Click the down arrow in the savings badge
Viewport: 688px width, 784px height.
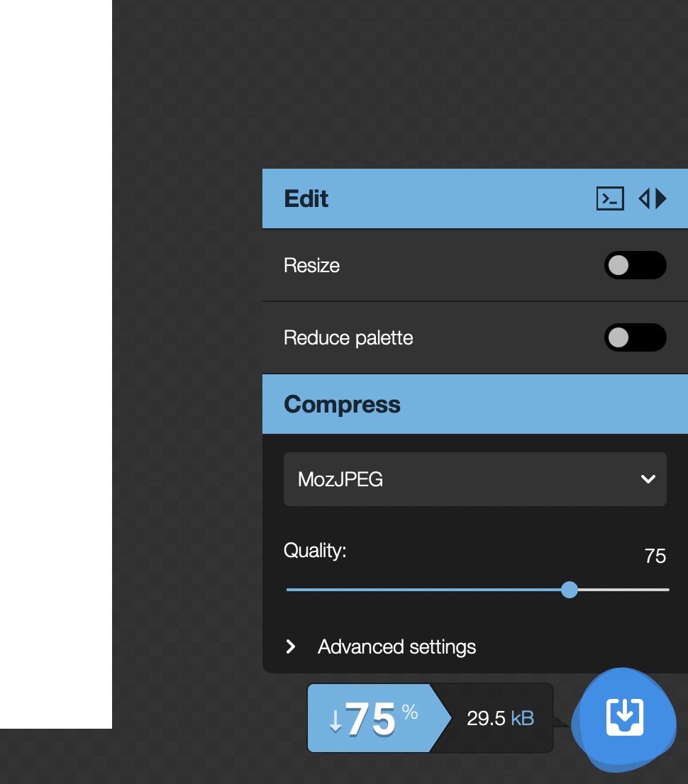(x=335, y=720)
